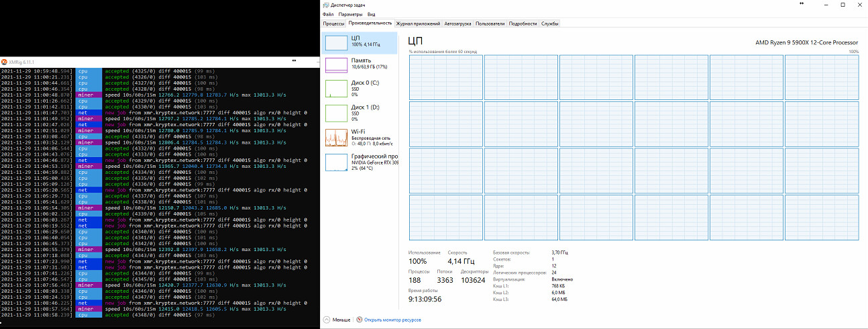Image resolution: width=868 pixels, height=329 pixels.
Task: Click the Кэш L1 768 КБ value
Action: click(x=559, y=286)
